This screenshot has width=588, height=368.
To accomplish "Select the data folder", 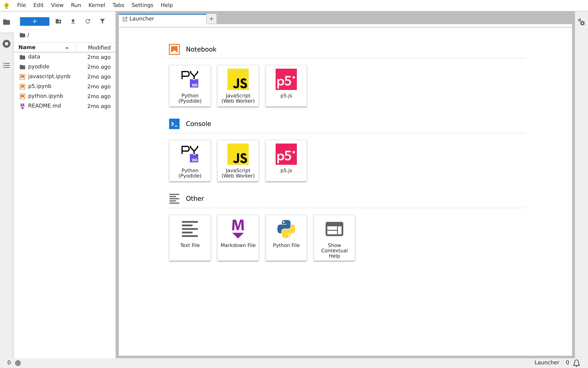I will [64, 57].
